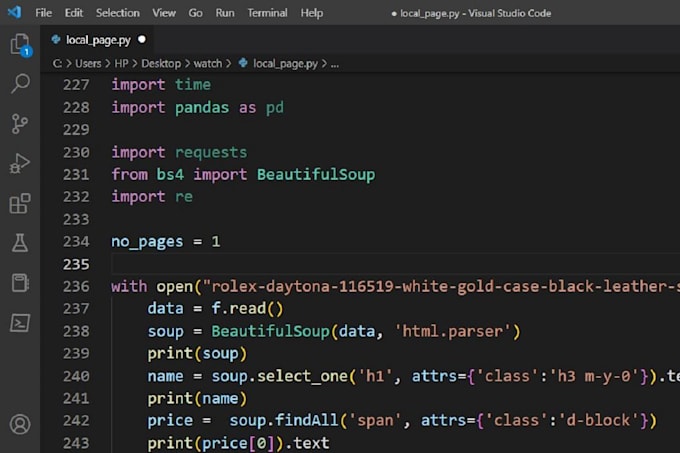Open the Run and Debug view

tap(19, 163)
